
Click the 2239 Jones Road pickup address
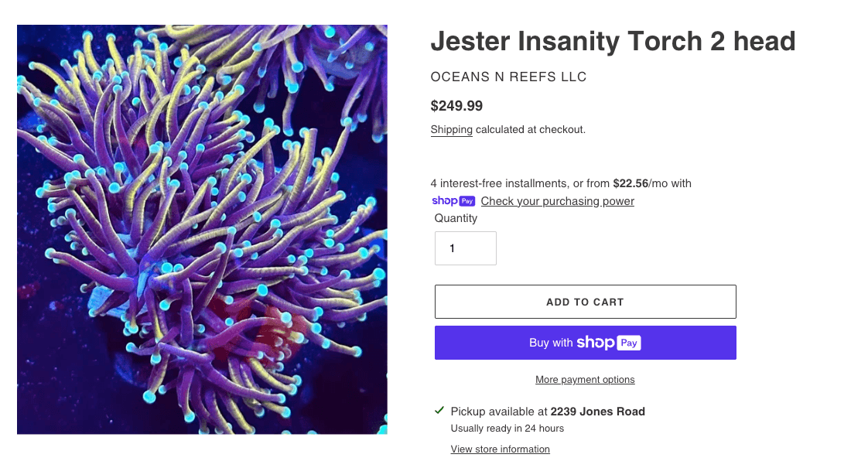coord(597,412)
